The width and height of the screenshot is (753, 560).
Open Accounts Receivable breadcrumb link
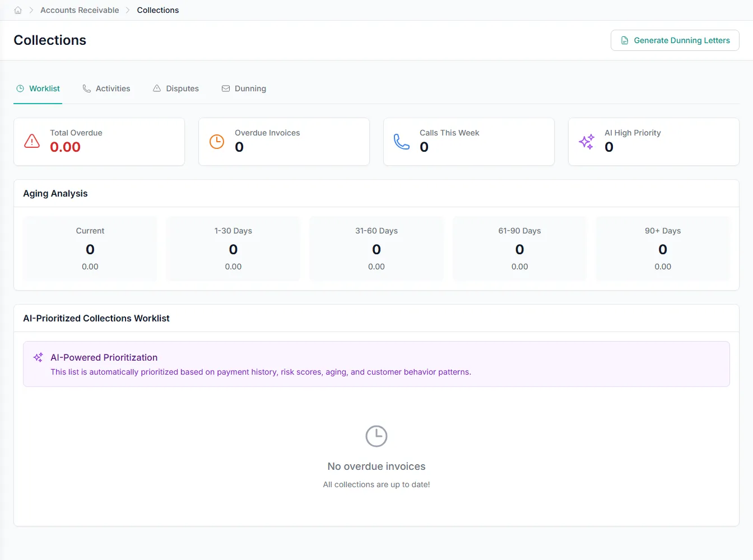(x=80, y=10)
